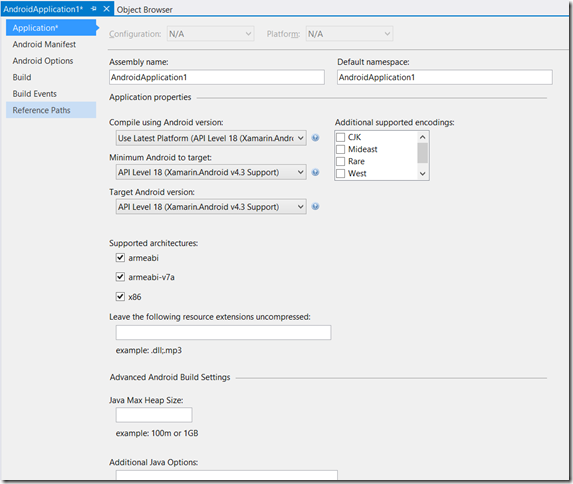This screenshot has height=484, width=573.
Task: Click Java Max Heap Size field
Action: point(154,415)
